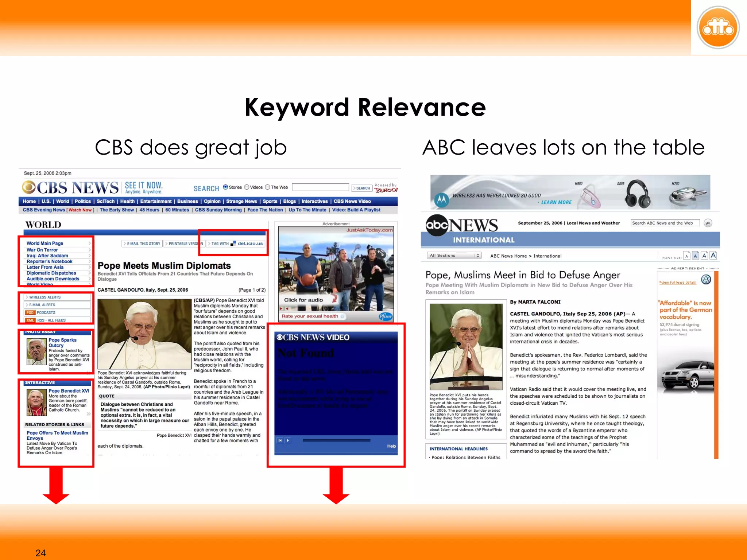747x560 pixels.
Task: Click the view full lease details link
Action: [x=678, y=283]
